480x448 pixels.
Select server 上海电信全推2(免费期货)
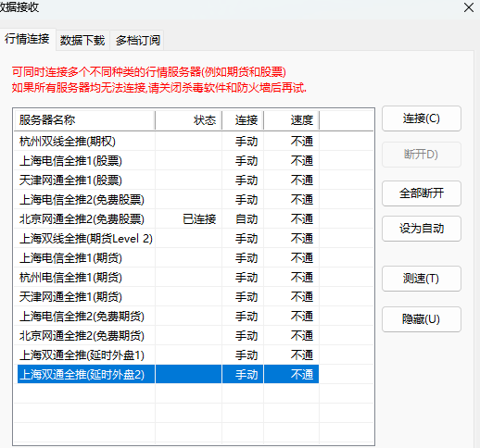[82, 317]
